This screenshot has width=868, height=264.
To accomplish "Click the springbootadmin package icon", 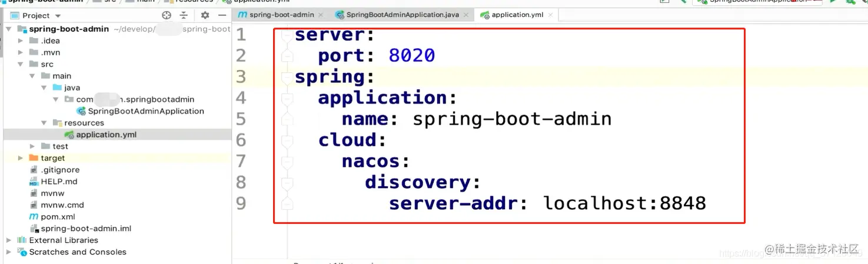I will (69, 100).
